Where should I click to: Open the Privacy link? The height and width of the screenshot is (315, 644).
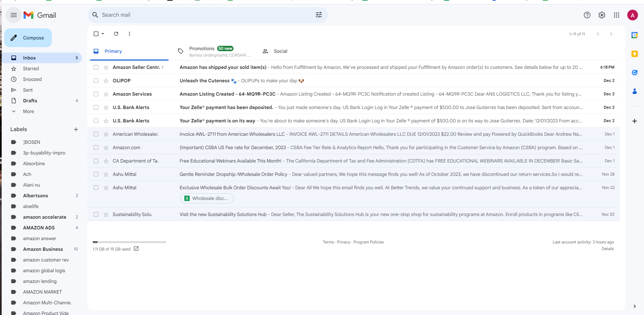tap(344, 242)
